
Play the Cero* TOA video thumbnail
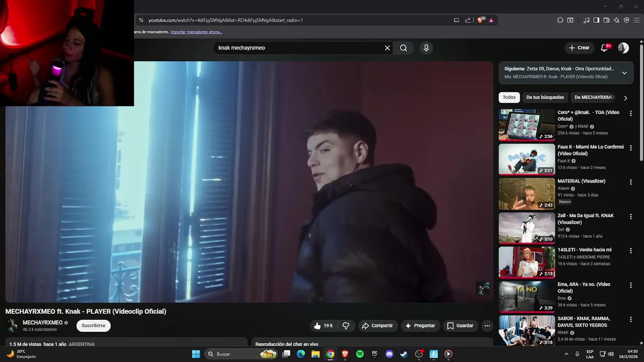(527, 125)
